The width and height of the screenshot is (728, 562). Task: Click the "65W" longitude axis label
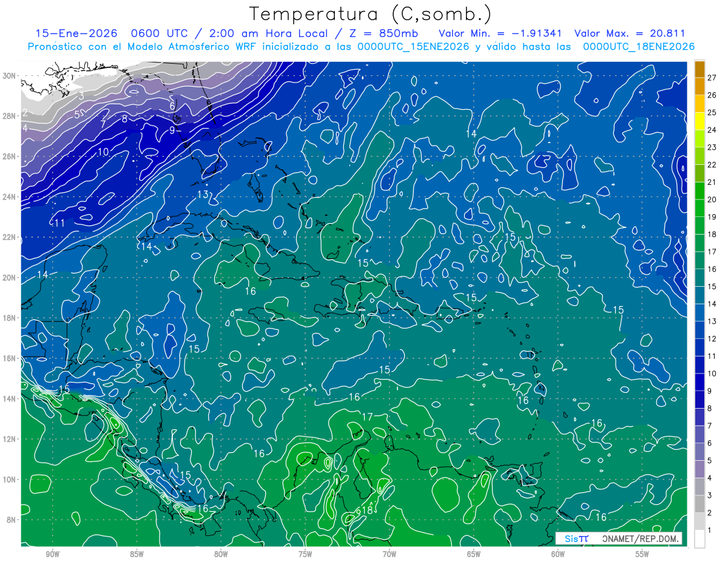(474, 554)
